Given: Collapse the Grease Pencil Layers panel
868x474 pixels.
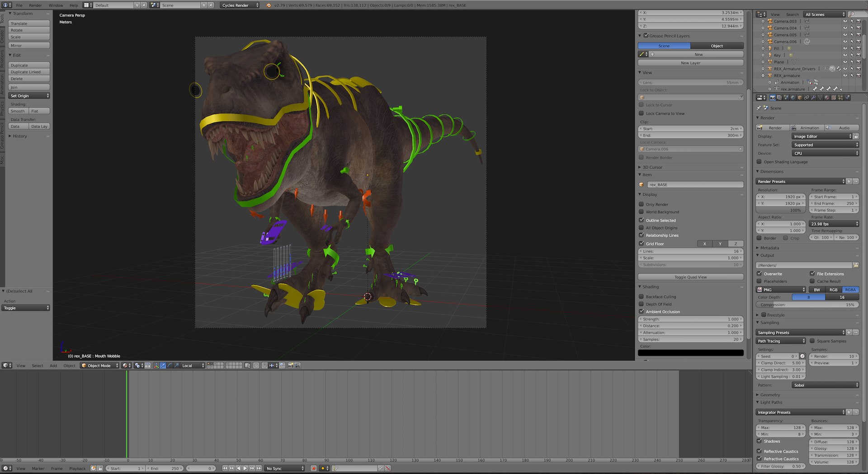Looking at the screenshot, I should point(640,36).
